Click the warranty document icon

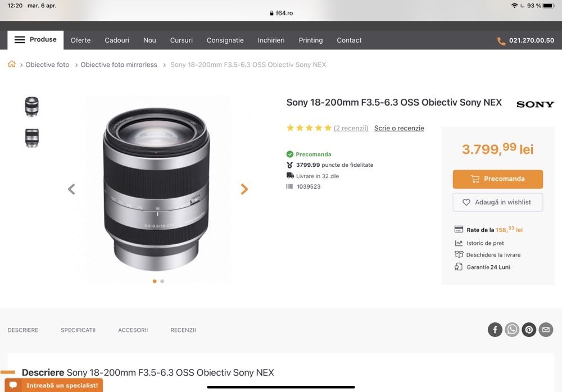pyautogui.click(x=459, y=267)
